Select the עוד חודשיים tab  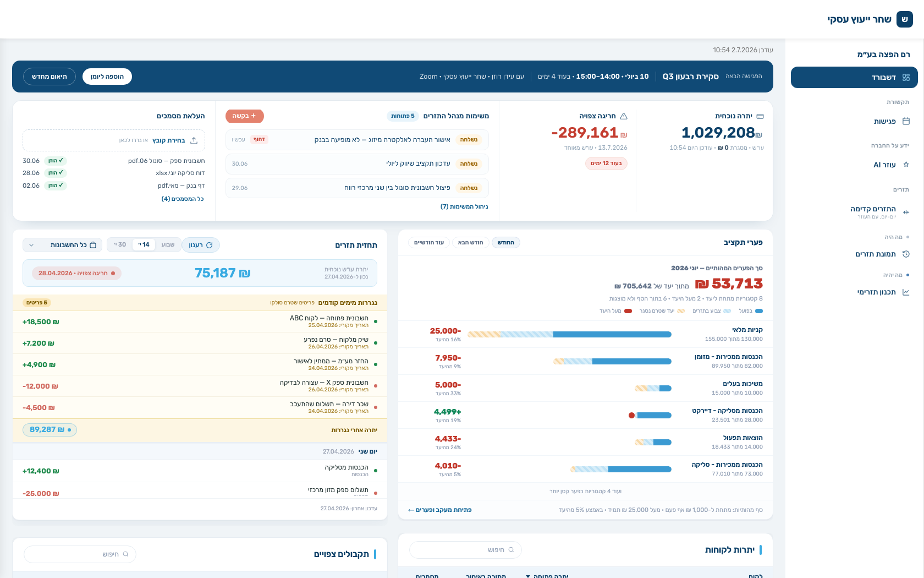pos(429,243)
